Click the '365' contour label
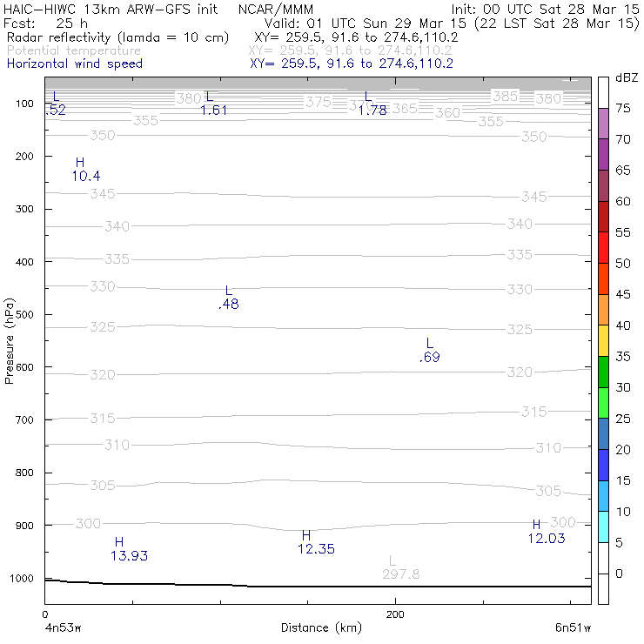The image size is (644, 644). point(405,109)
